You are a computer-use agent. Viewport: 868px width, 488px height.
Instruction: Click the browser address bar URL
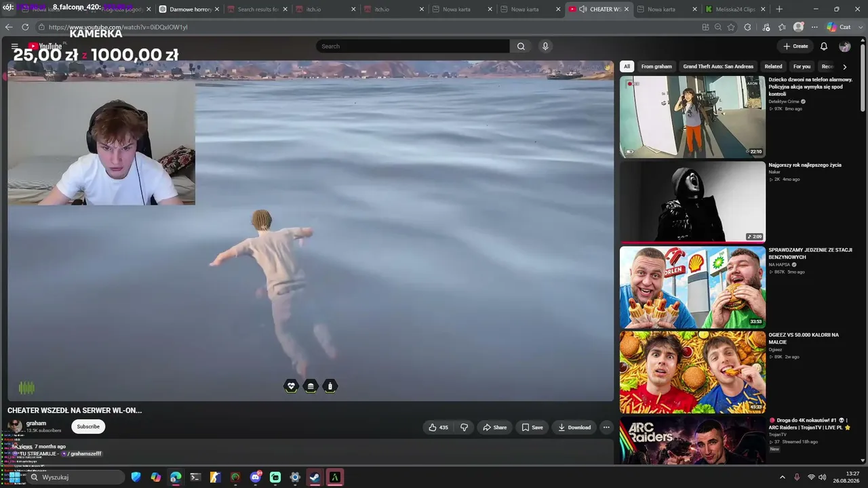[x=118, y=27]
